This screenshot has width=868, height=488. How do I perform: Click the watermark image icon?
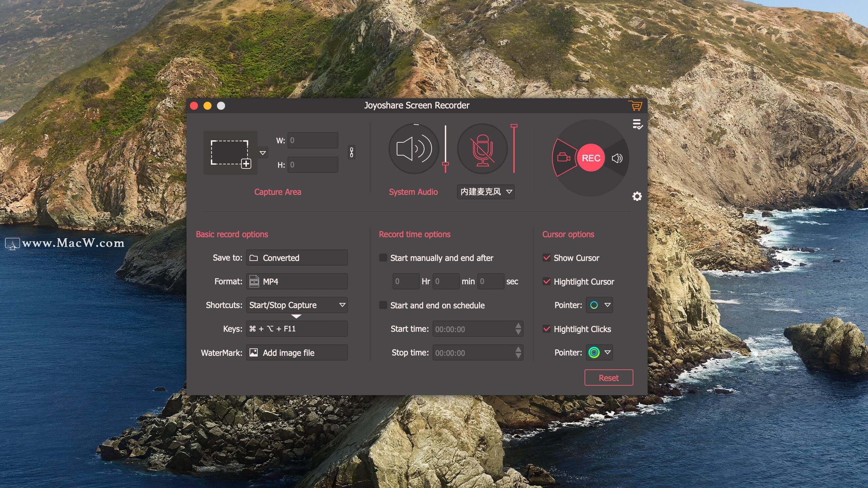tap(254, 352)
